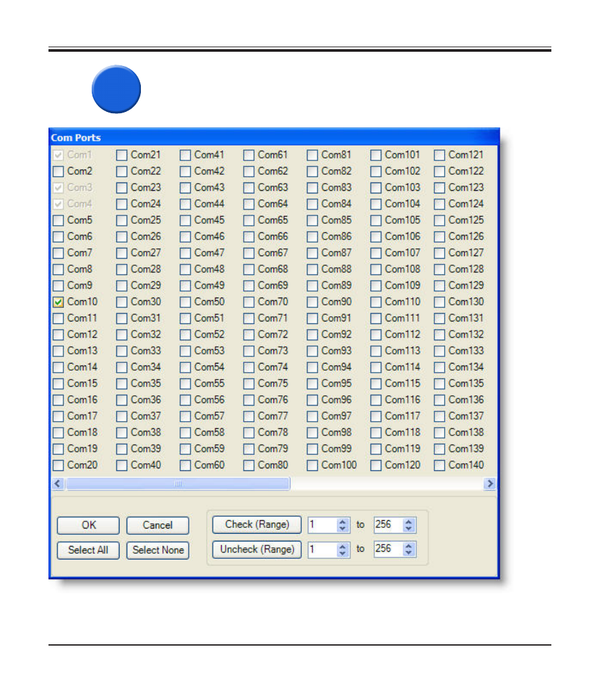
Task: Click the Cancel button
Action: click(158, 525)
